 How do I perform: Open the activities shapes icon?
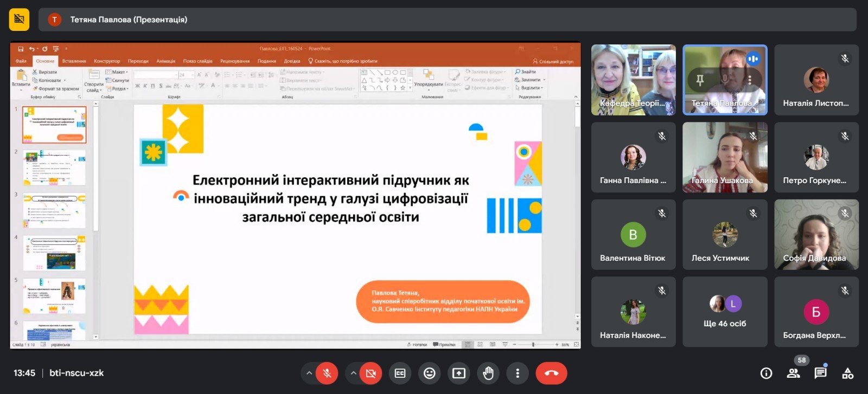point(847,373)
